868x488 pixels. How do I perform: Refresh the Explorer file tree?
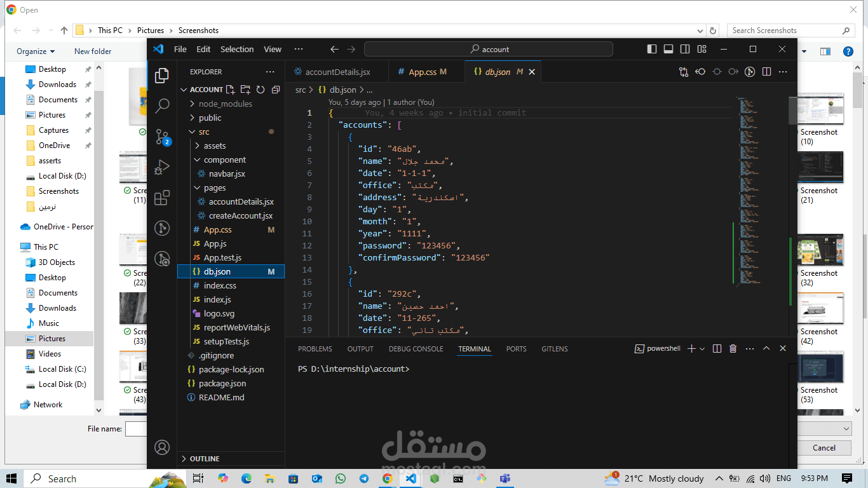tap(261, 90)
